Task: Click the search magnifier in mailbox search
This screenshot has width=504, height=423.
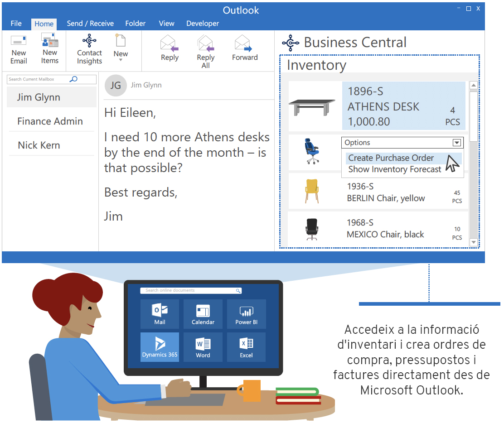Action: 73,79
